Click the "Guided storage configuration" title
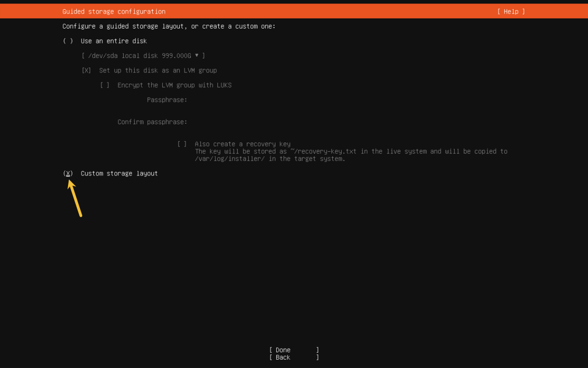588x368 pixels. 114,11
